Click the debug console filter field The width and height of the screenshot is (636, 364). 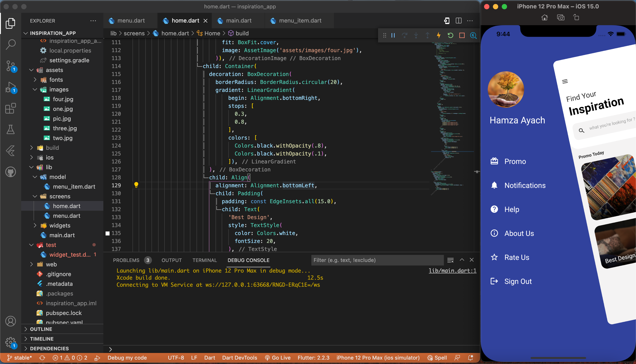[x=377, y=260]
